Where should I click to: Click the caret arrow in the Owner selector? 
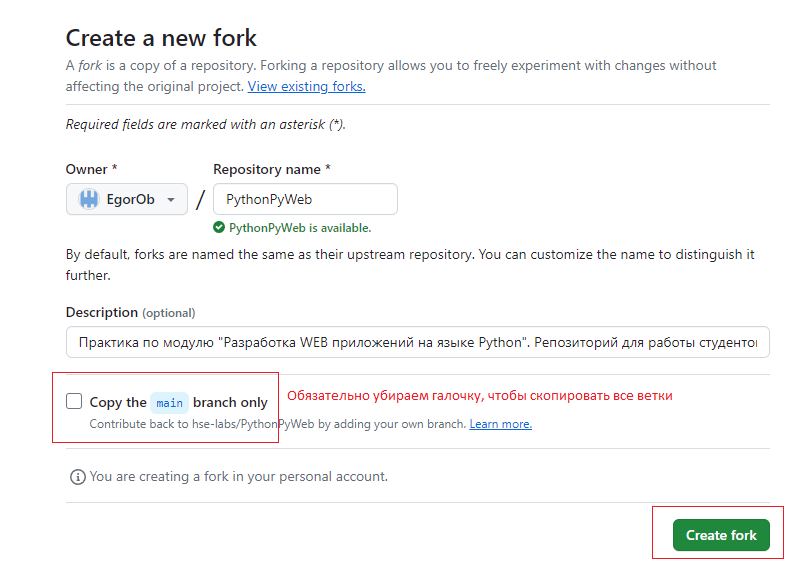click(171, 200)
